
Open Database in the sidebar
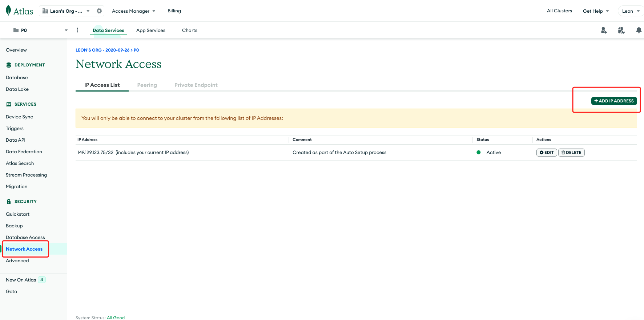17,78
